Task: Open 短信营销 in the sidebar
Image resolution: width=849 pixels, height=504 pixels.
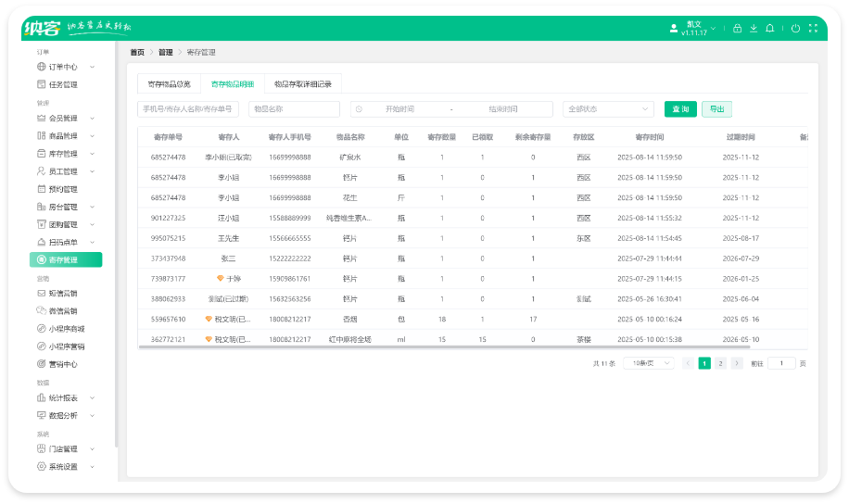Action: click(x=62, y=294)
